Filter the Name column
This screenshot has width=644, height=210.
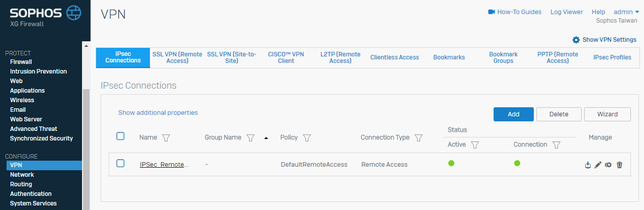(x=167, y=138)
